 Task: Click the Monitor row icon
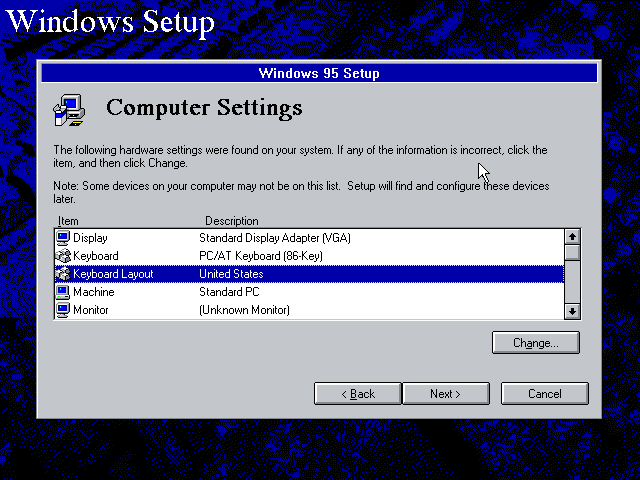[63, 310]
